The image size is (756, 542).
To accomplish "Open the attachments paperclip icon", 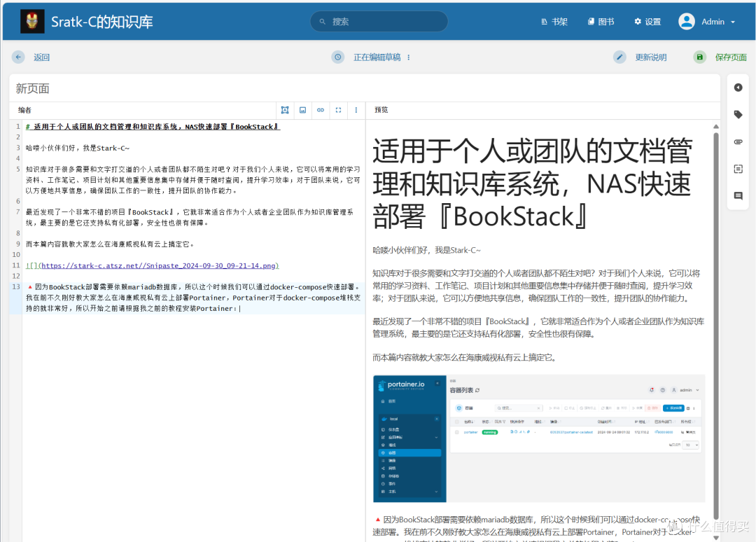I will 738,141.
